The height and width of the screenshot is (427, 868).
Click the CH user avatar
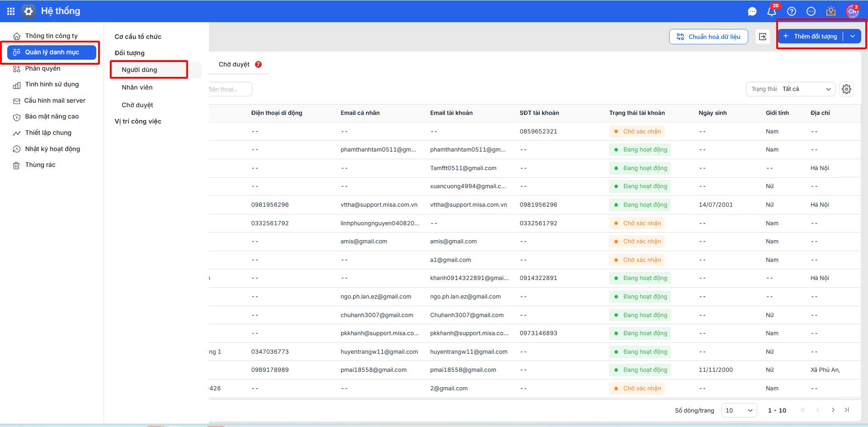point(852,11)
